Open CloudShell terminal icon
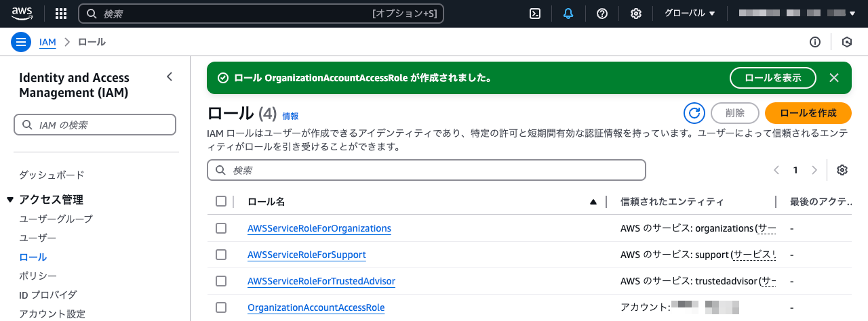Viewport: 868px width, 321px height. coord(535,14)
